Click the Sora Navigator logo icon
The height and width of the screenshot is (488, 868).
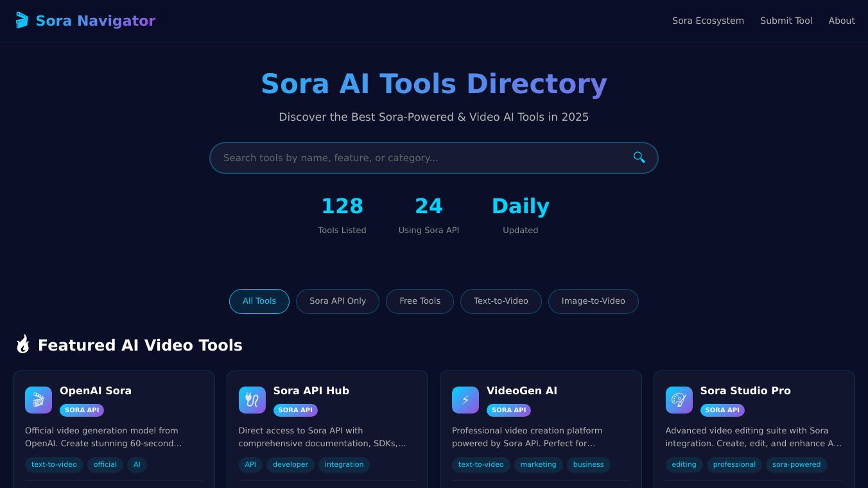click(22, 21)
